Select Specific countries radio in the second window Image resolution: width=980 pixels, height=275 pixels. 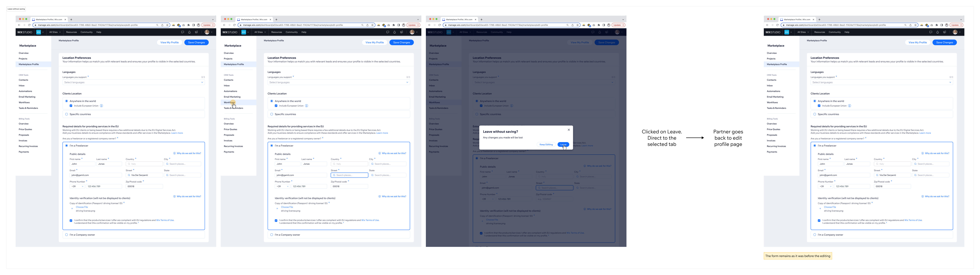(272, 114)
